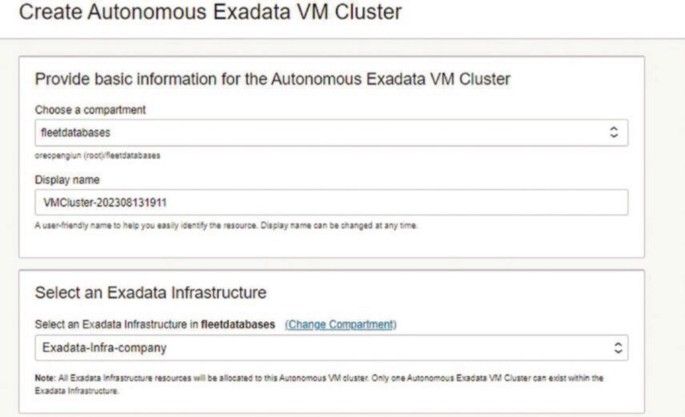
Task: Click the Choose a compartment label
Action: [90, 110]
